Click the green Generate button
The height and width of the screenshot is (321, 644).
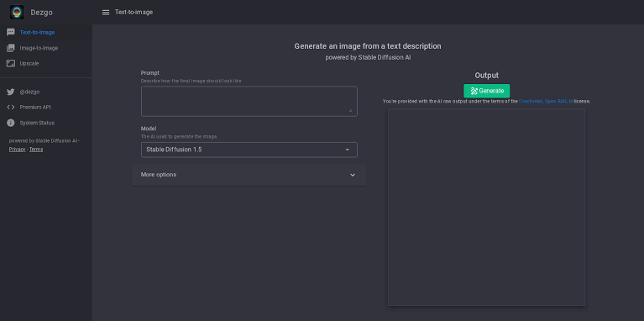click(487, 91)
